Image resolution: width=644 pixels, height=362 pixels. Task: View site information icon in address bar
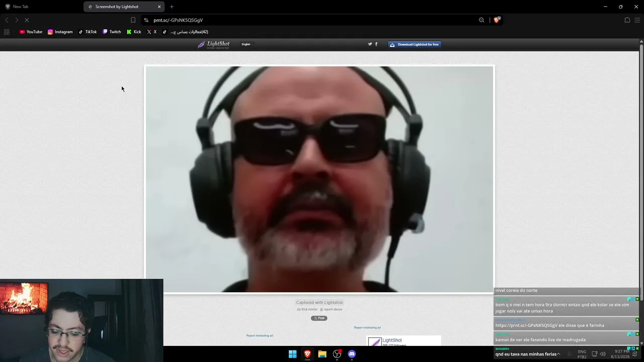pos(146,20)
